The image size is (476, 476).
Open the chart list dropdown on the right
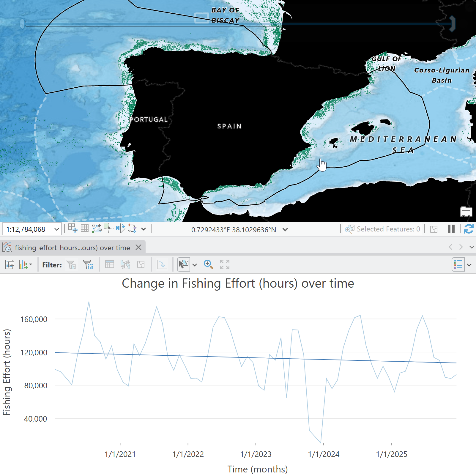[x=469, y=264]
